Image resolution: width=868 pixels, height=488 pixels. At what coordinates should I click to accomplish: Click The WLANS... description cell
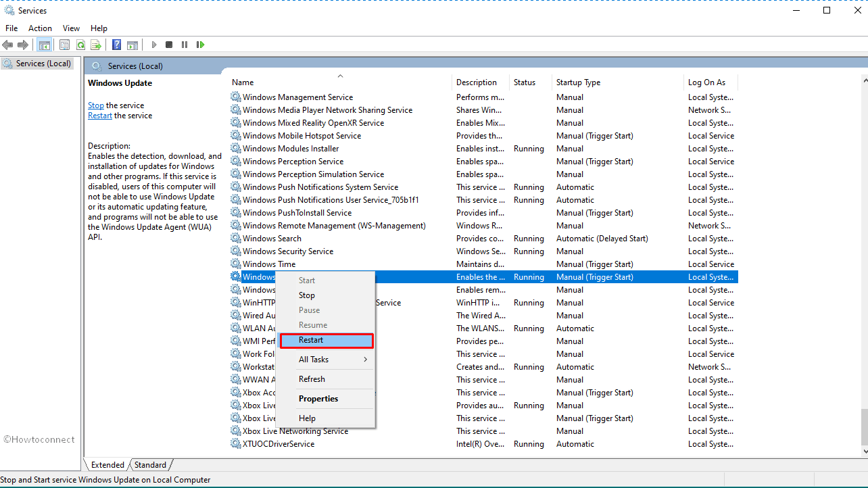[480, 328]
